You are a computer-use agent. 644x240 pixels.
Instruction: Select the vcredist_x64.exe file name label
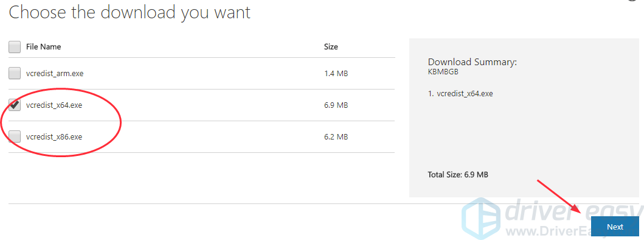pyautogui.click(x=54, y=105)
